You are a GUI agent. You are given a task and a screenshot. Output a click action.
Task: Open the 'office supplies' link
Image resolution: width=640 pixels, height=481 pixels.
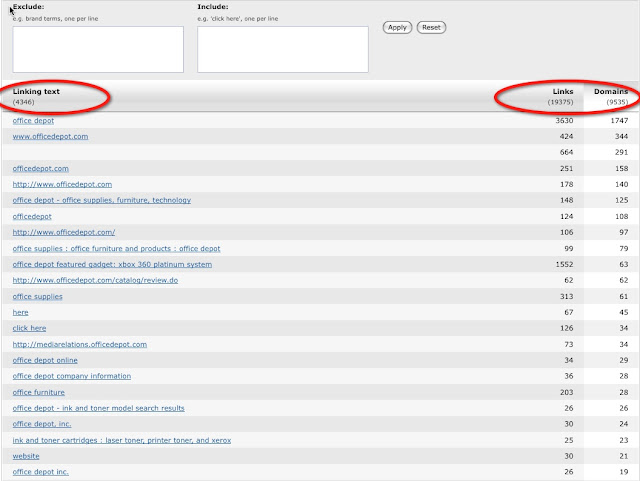point(38,296)
